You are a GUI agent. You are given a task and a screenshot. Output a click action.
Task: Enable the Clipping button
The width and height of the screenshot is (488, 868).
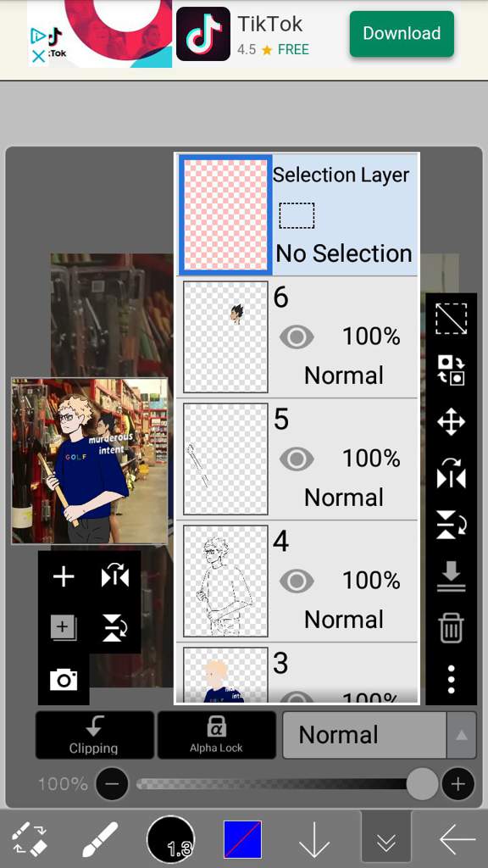tap(95, 735)
